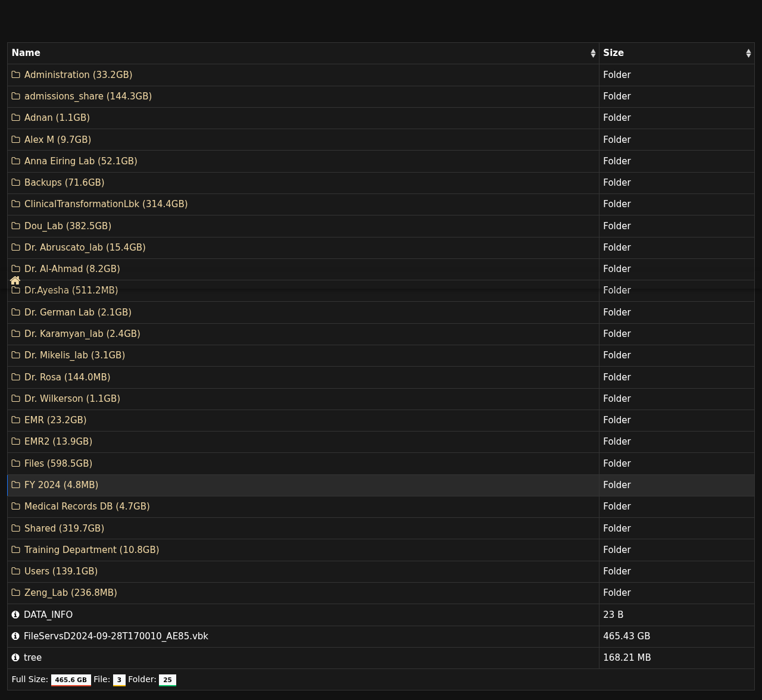This screenshot has width=762, height=700.
Task: Click the info icon beside FileServsD vbk file
Action: (15, 636)
